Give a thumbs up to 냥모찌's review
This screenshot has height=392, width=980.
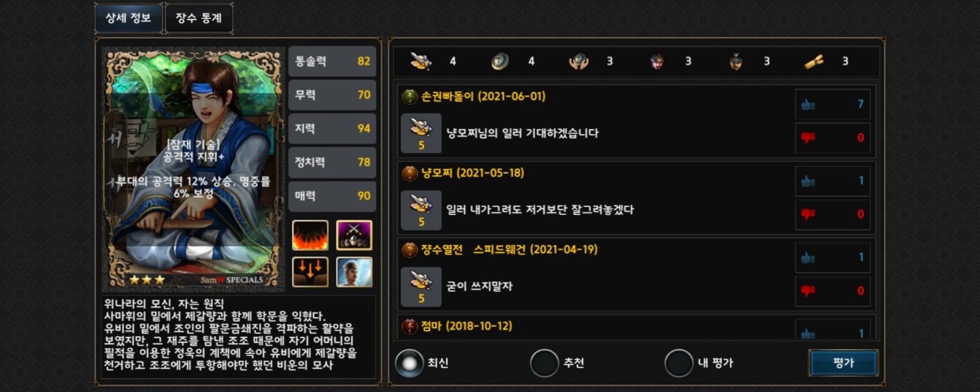[833, 181]
